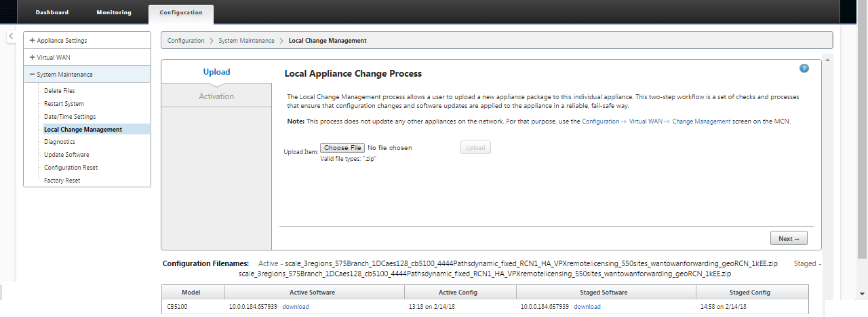Open Factory Reset option

[x=62, y=181]
